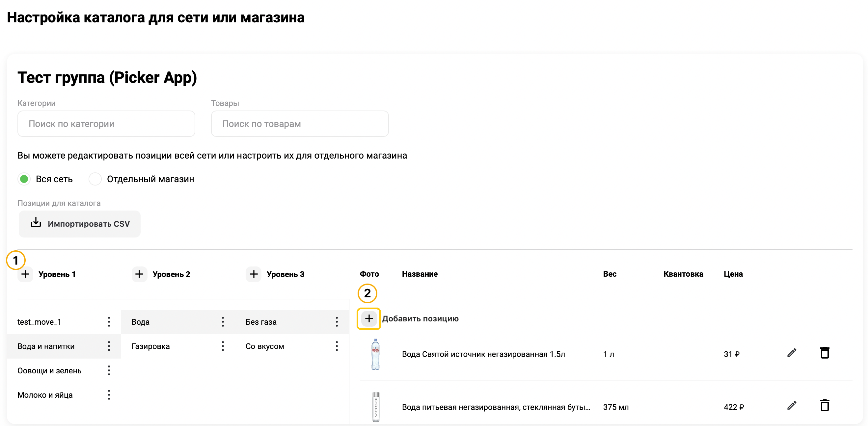The image size is (868, 426).
Task: Open options menu for Без газа
Action: point(337,322)
